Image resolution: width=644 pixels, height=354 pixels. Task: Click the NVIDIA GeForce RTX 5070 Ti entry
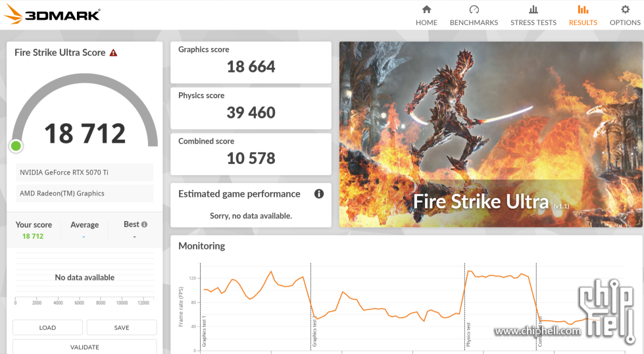(x=85, y=172)
